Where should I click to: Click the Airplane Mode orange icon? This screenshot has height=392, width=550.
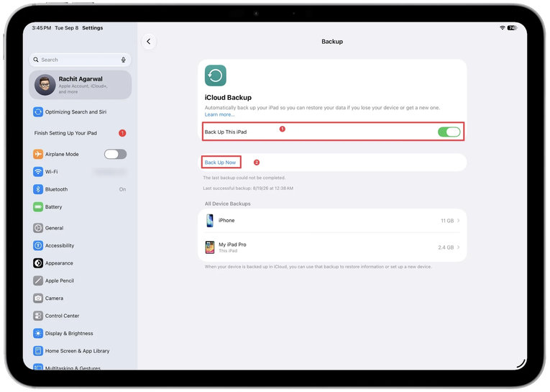coord(38,154)
